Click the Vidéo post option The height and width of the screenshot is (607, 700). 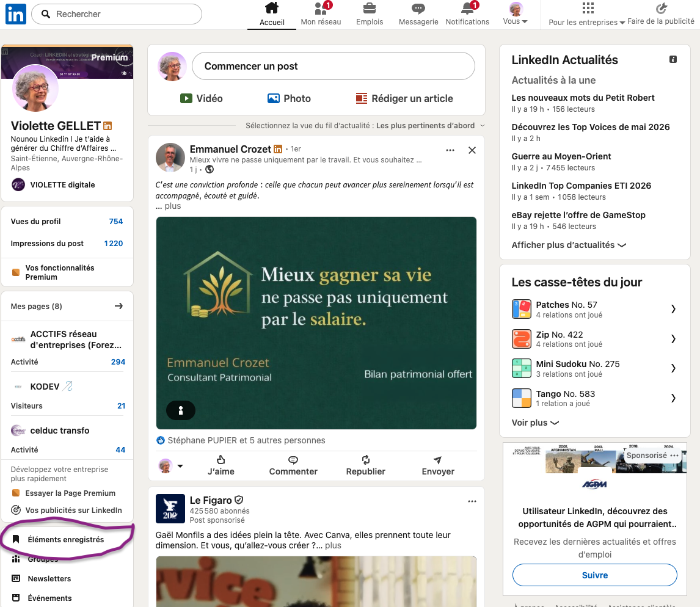point(202,99)
